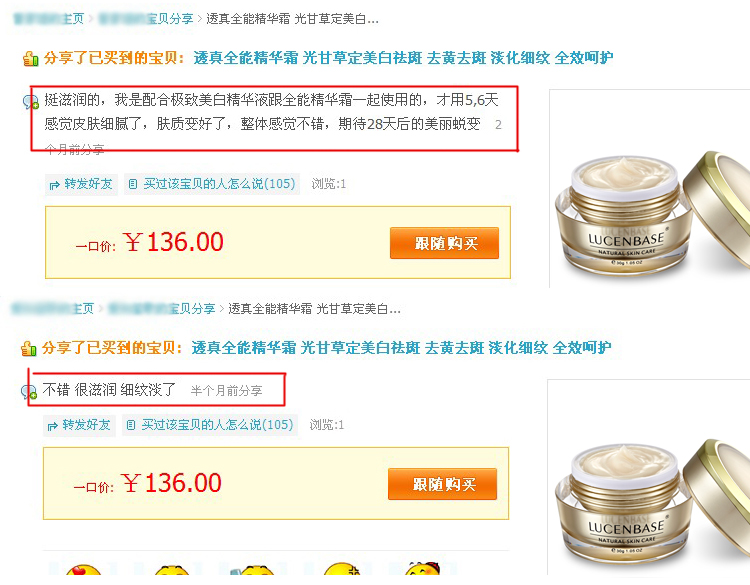
Task: Click comment bubble icon next to first review
Action: coord(31,102)
